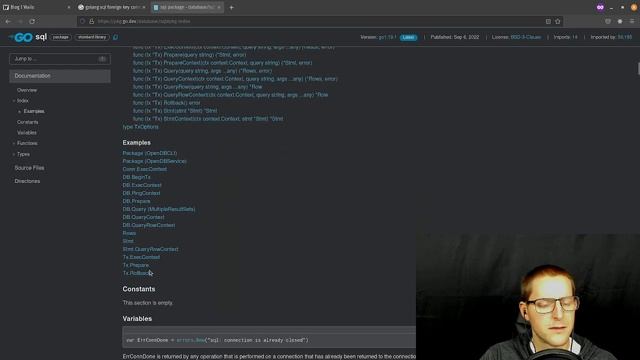Click the padlock site security icon
This screenshot has width=640, height=360.
tap(91, 21)
